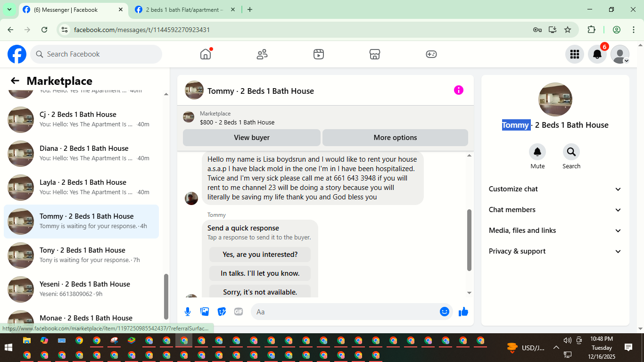The width and height of the screenshot is (644, 362).
Task: Reload the page
Action: point(44,30)
